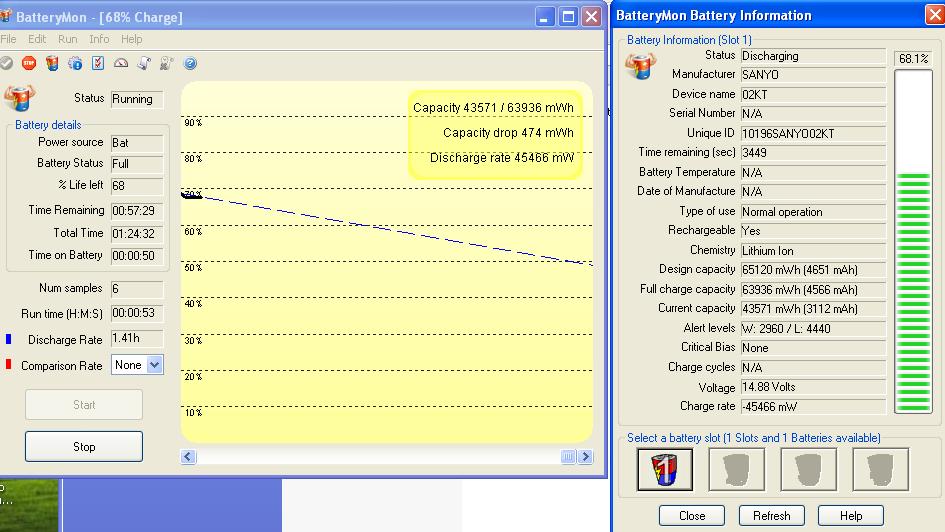Click the gear with blue info badge icon
This screenshot has width=945, height=532.
(x=75, y=63)
